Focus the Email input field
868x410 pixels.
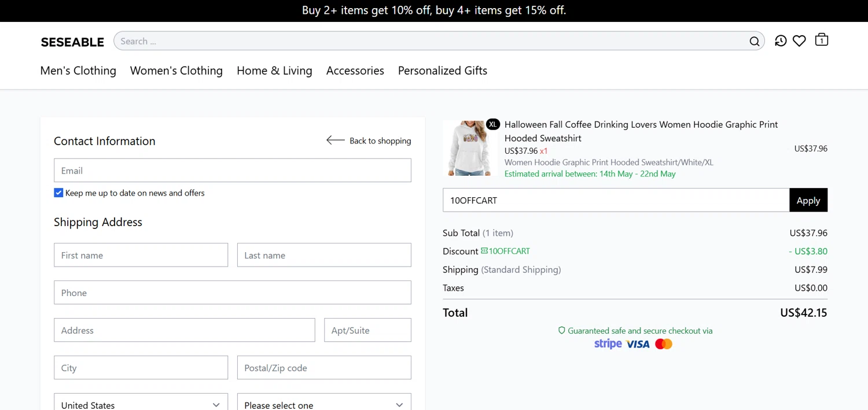click(233, 171)
